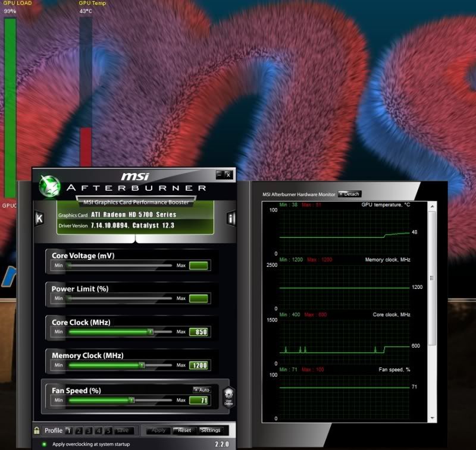Launch Kombustor using the K icon

[x=39, y=218]
